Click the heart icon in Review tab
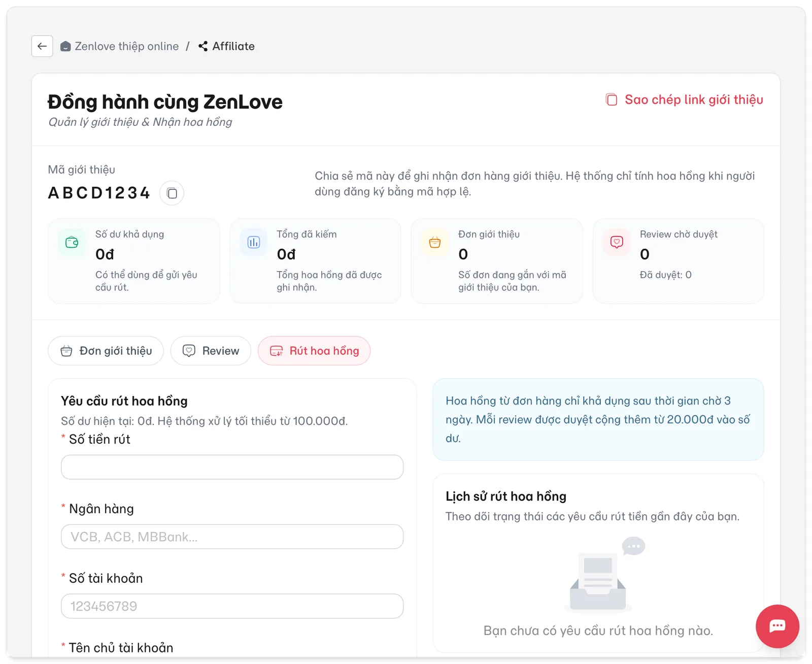 click(x=189, y=351)
